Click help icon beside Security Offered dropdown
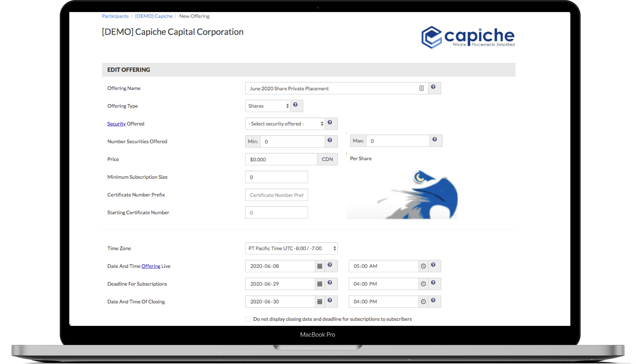Image resolution: width=636 pixels, height=364 pixels. pos(330,123)
